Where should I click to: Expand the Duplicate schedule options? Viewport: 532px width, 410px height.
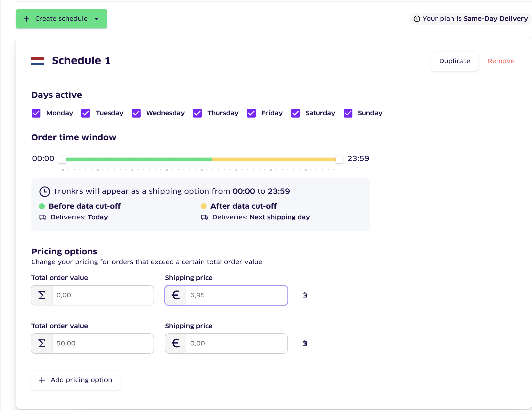click(x=454, y=61)
